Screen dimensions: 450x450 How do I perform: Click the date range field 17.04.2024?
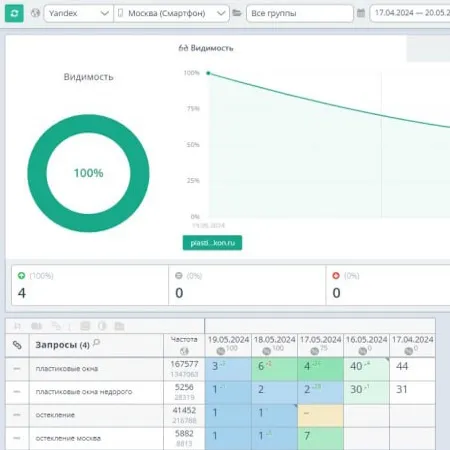point(410,13)
